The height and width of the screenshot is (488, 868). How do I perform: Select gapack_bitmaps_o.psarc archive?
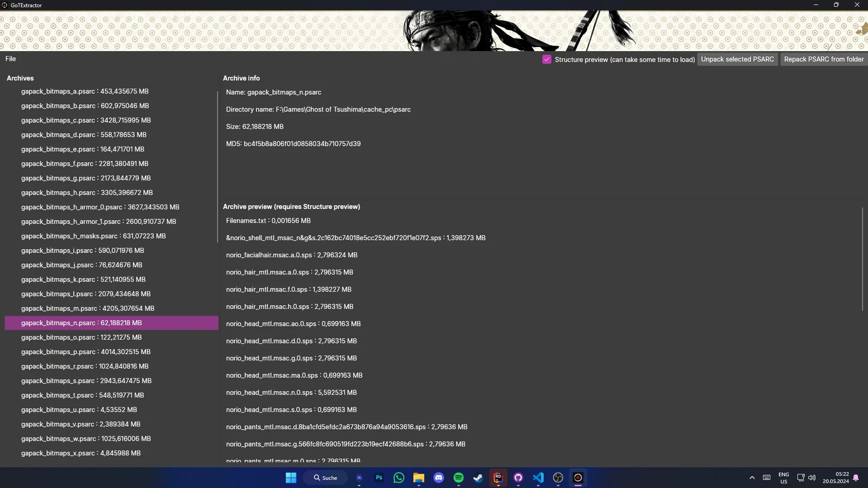(x=111, y=337)
